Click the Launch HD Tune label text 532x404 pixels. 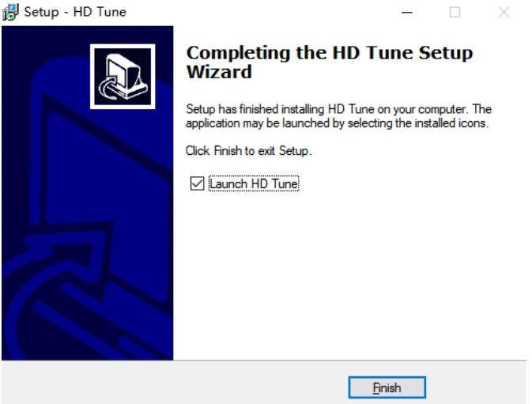click(254, 183)
